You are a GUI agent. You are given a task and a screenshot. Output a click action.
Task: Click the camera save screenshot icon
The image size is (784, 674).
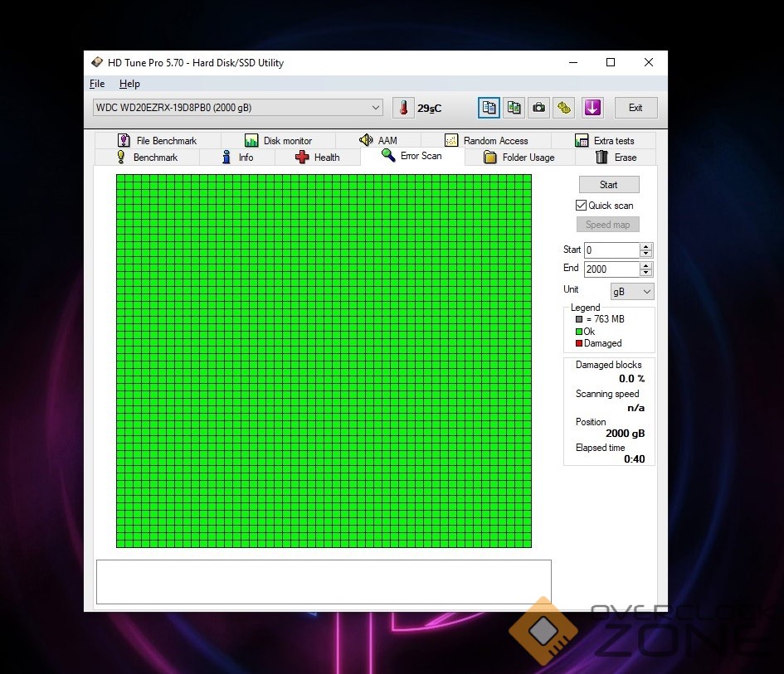pos(539,108)
